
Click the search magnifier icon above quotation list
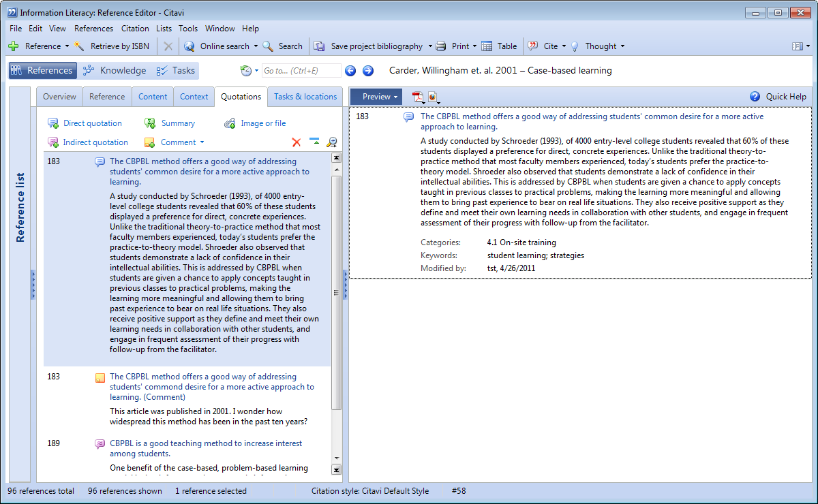332,142
